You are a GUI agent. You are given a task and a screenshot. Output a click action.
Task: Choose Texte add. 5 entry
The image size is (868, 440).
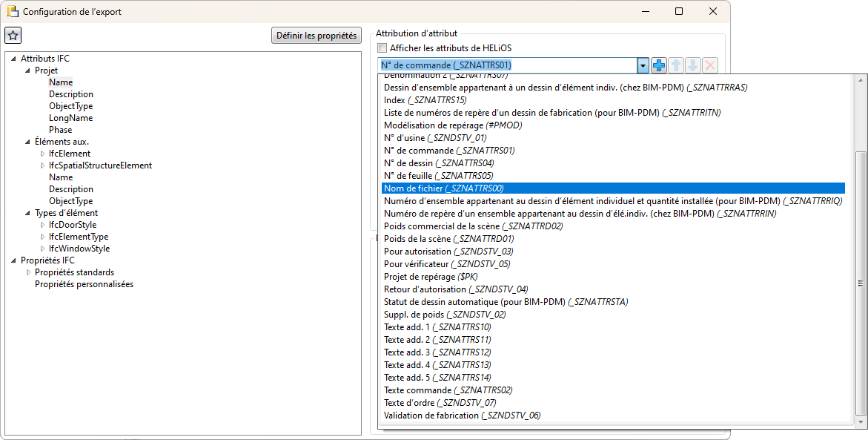(437, 378)
